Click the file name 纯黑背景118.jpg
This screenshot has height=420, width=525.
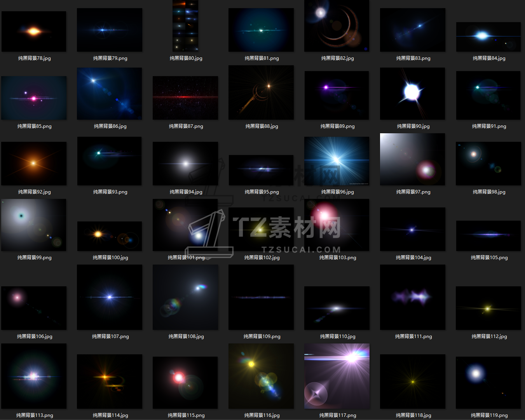[x=413, y=415]
